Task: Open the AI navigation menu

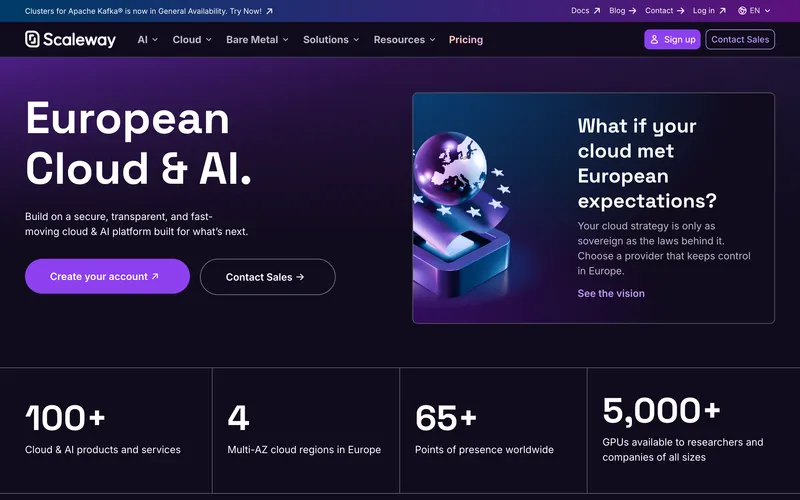Action: (147, 39)
